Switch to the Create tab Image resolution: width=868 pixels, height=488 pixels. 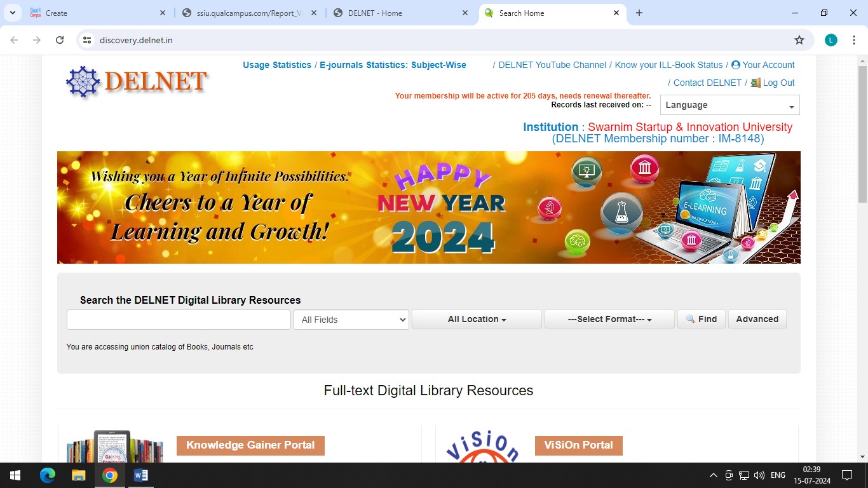98,13
